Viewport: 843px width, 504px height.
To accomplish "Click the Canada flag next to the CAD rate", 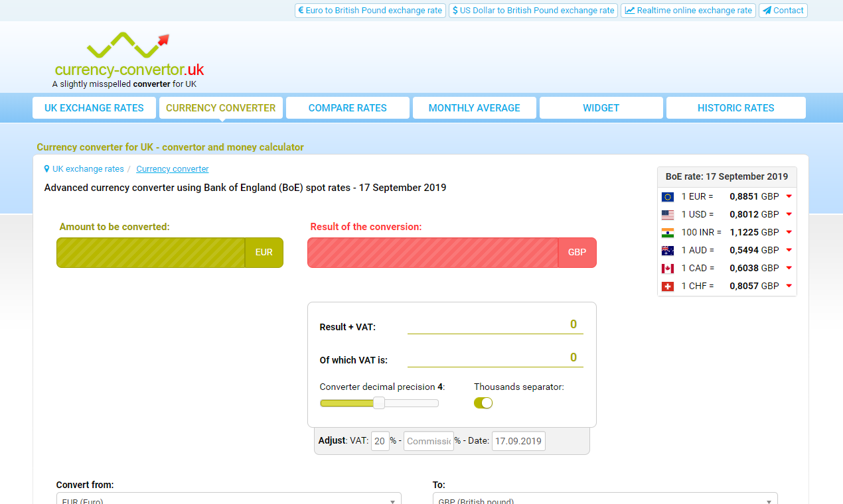I will [667, 268].
